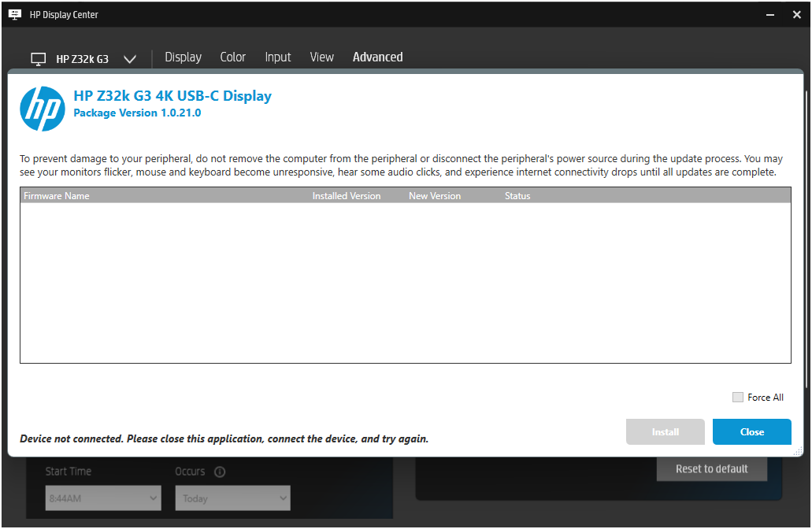Click the Reset to default button
The width and height of the screenshot is (812, 529).
point(711,468)
